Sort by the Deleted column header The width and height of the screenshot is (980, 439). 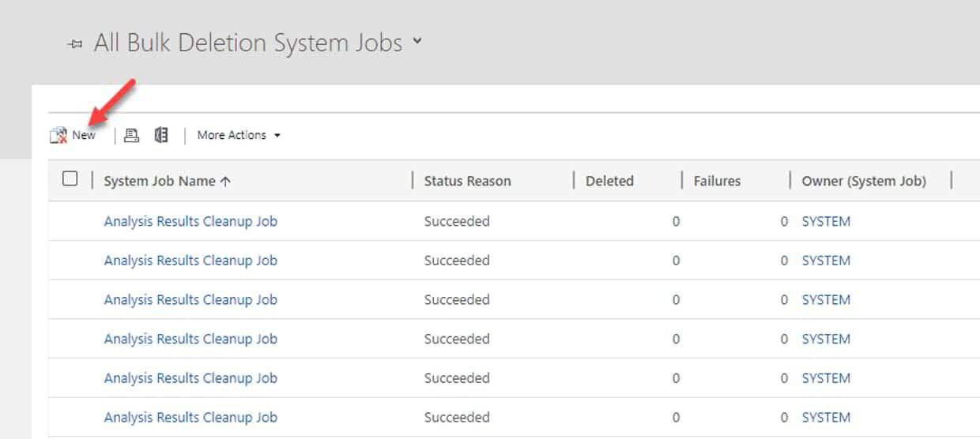(609, 181)
